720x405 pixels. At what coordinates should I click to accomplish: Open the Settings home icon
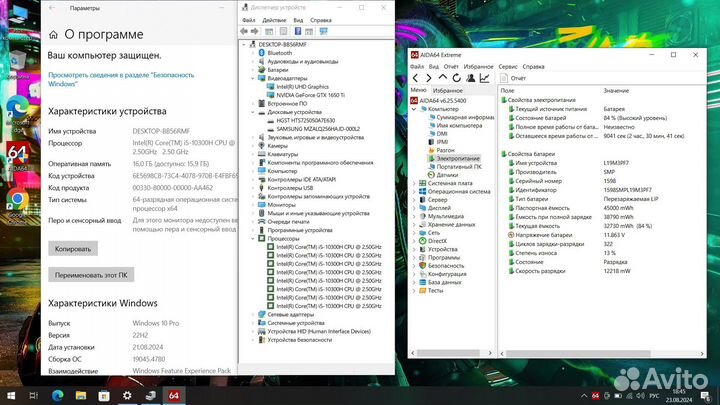pos(53,34)
